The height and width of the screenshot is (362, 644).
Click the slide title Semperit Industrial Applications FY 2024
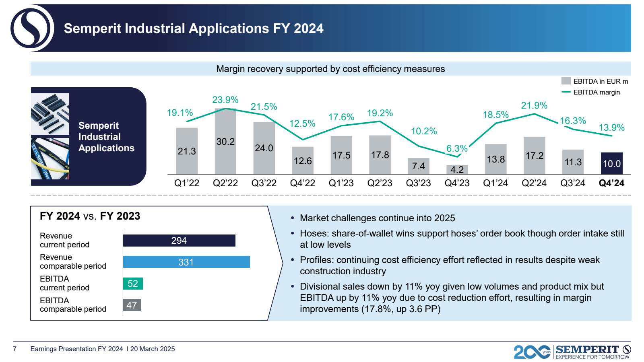click(194, 28)
